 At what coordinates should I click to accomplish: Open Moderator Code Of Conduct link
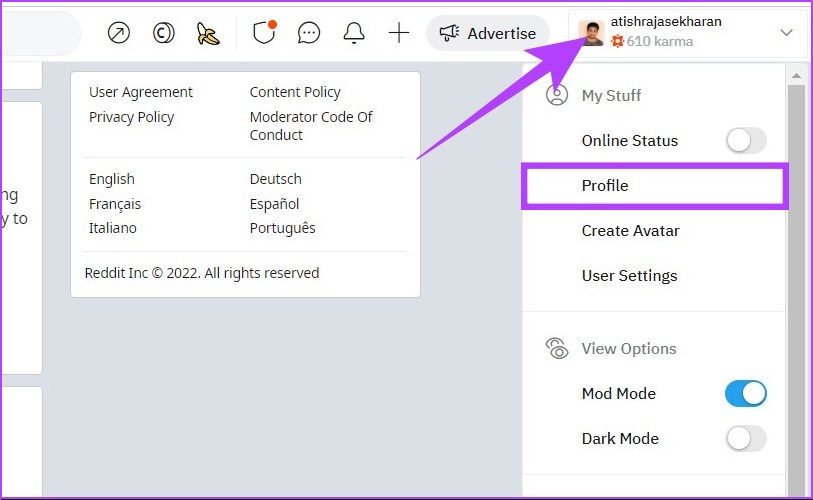[x=311, y=126]
